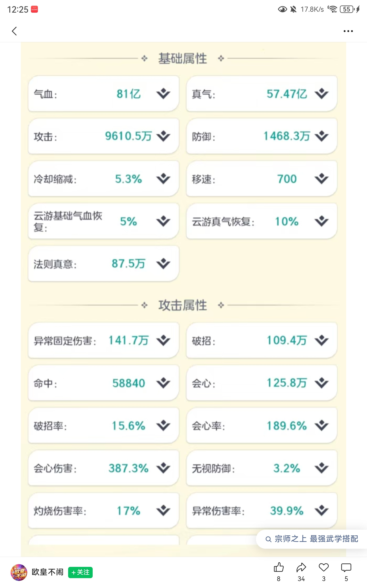Tap the search magnifier icon
367x588 pixels.
pyautogui.click(x=268, y=539)
